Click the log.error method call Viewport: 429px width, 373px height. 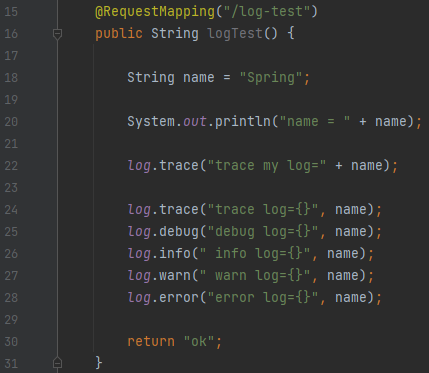(163, 298)
